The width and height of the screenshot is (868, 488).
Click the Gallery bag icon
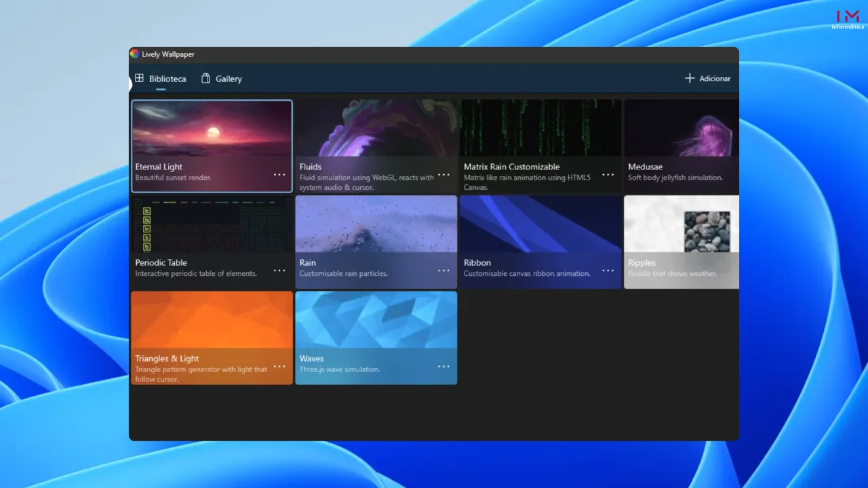(x=205, y=79)
